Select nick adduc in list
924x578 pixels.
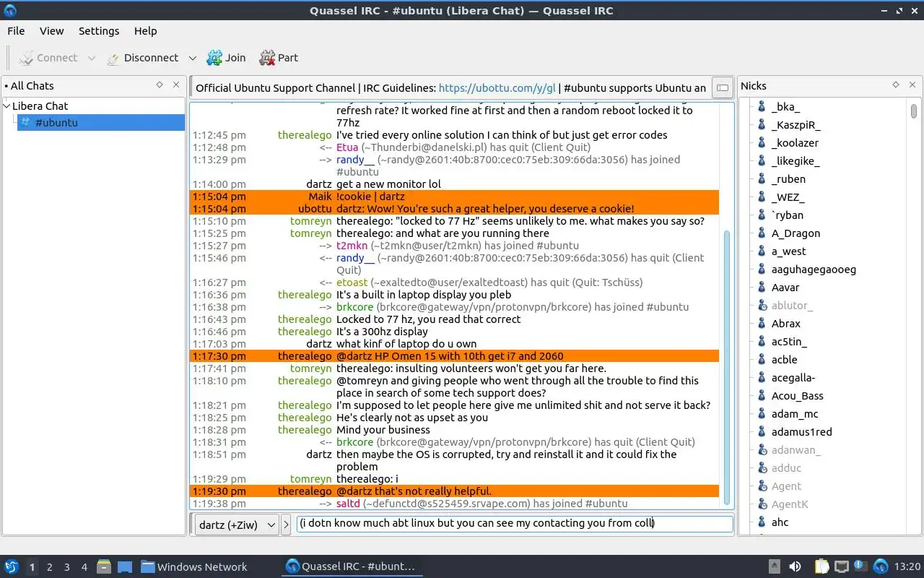(786, 468)
